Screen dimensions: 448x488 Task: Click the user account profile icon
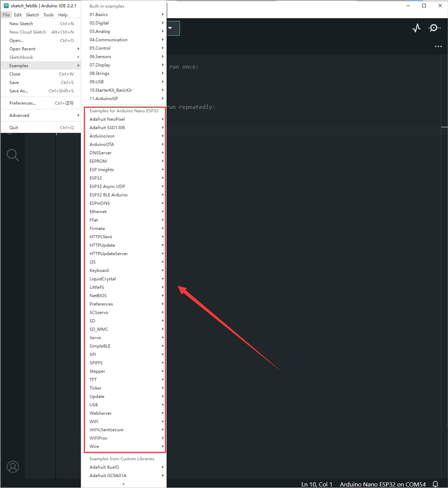(13, 467)
